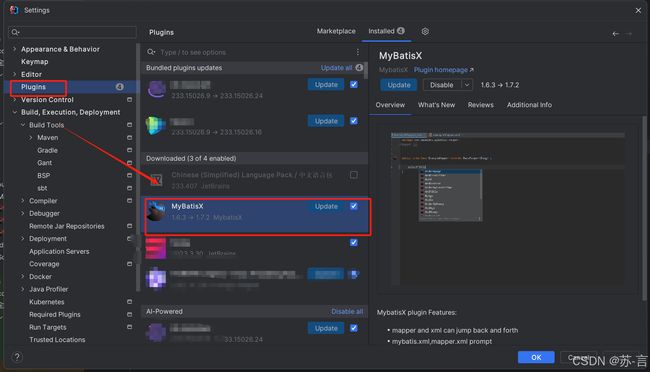This screenshot has height=372, width=650.
Task: Click the Chinese Language Pack plugin icon
Action: tap(156, 179)
